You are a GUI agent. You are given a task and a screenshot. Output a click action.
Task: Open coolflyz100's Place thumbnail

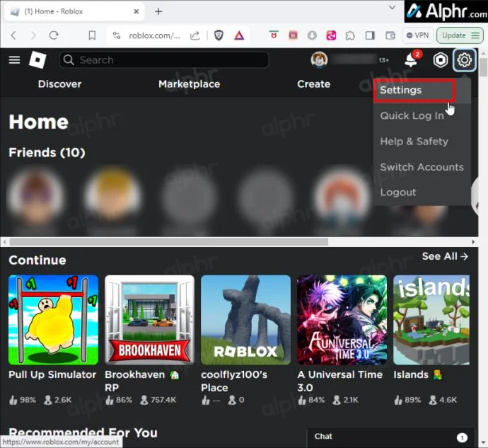[245, 320]
